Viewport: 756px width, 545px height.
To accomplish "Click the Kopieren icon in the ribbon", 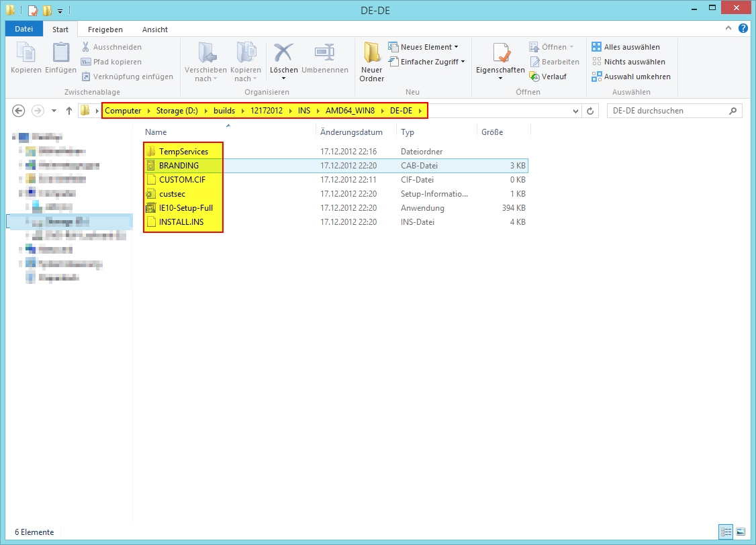I will coord(26,53).
